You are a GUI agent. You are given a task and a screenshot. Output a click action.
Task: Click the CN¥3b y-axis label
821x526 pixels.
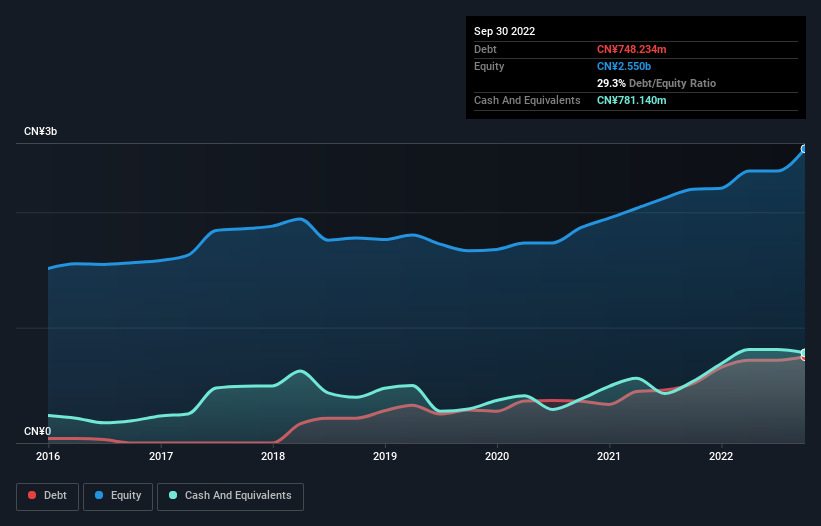(41, 132)
